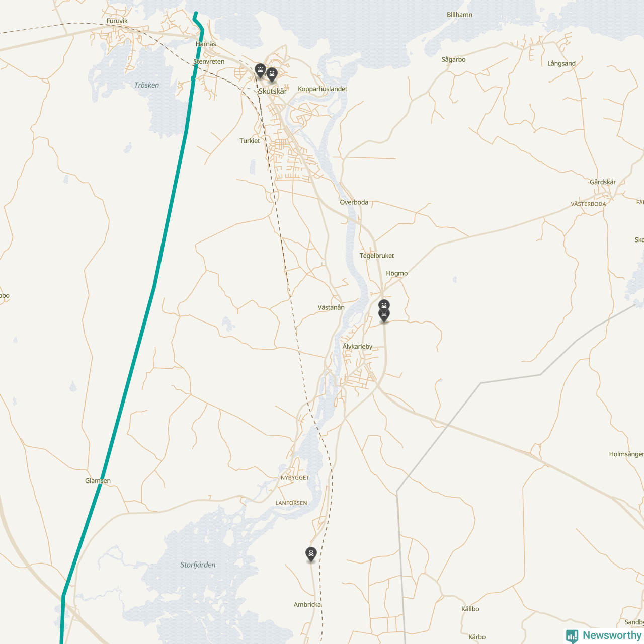Select the Källbo place label
Image resolution: width=644 pixels, height=644 pixels.
(x=470, y=609)
